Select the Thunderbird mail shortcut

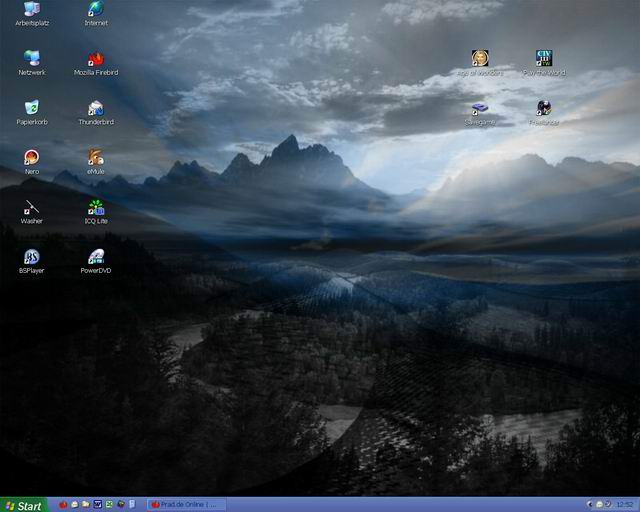click(x=96, y=107)
